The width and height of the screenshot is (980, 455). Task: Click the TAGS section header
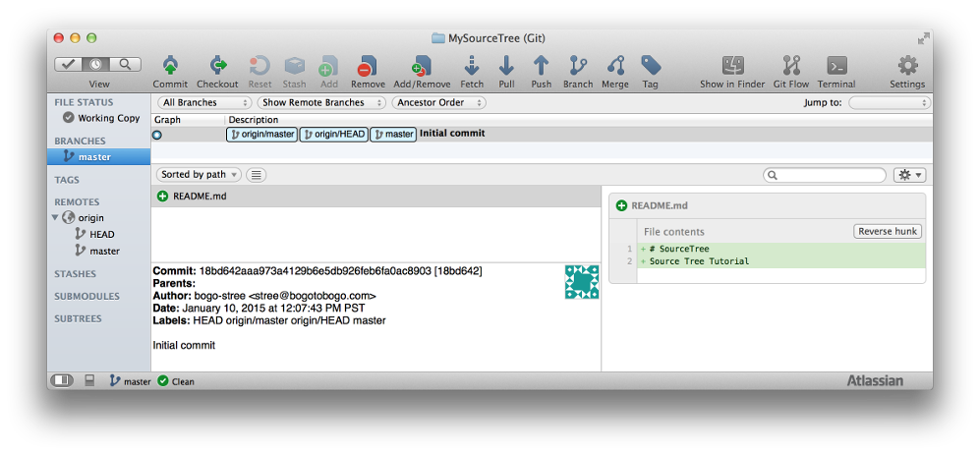tap(67, 180)
